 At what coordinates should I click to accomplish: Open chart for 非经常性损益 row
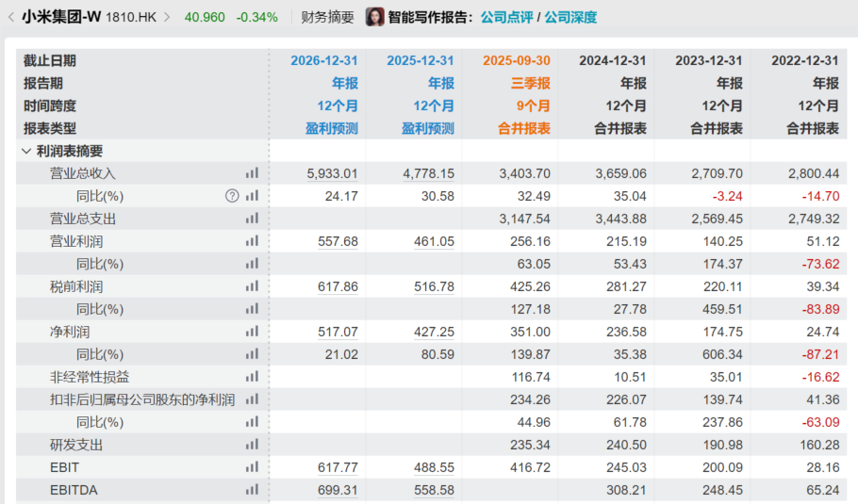252,377
